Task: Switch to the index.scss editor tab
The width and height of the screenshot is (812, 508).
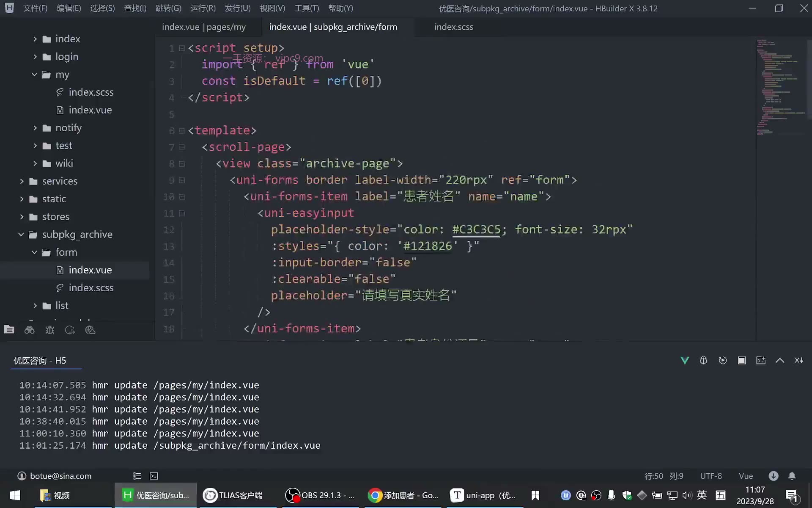Action: [454, 27]
